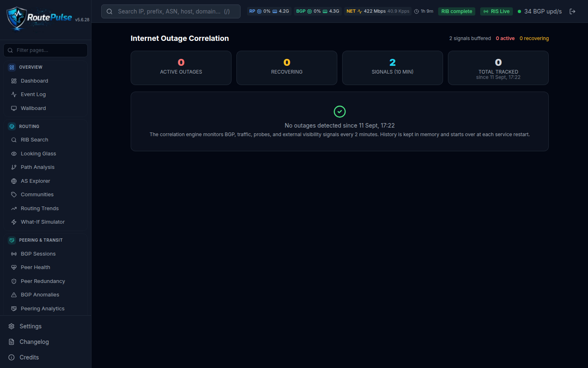Screen dimensions: 588x368
Task: Click the Peer Health heart icon
Action: coord(14,267)
